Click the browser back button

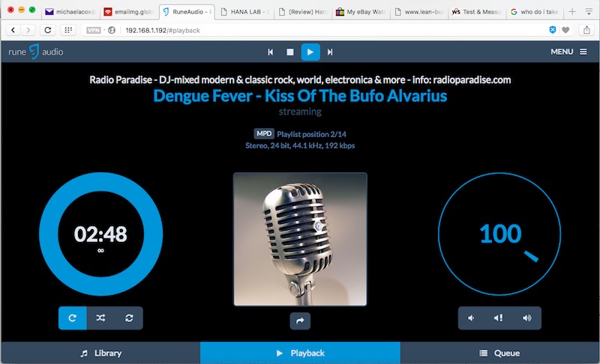click(x=13, y=30)
